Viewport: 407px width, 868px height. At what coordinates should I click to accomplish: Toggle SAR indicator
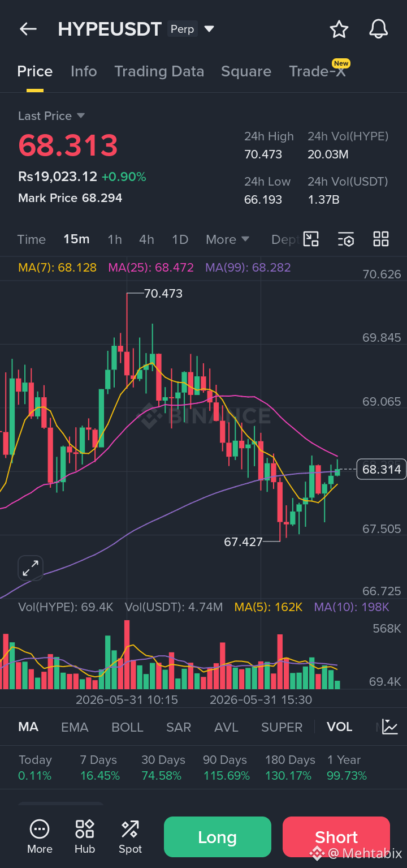click(x=179, y=727)
